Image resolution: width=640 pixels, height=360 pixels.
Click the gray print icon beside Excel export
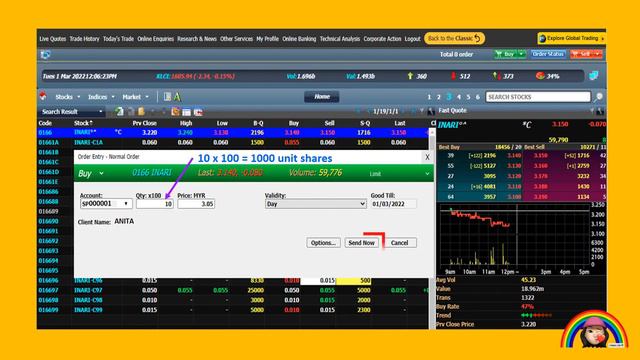tap(131, 111)
